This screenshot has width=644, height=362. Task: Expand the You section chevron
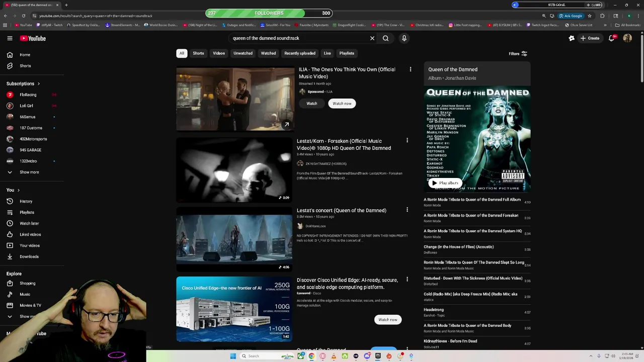(x=19, y=190)
